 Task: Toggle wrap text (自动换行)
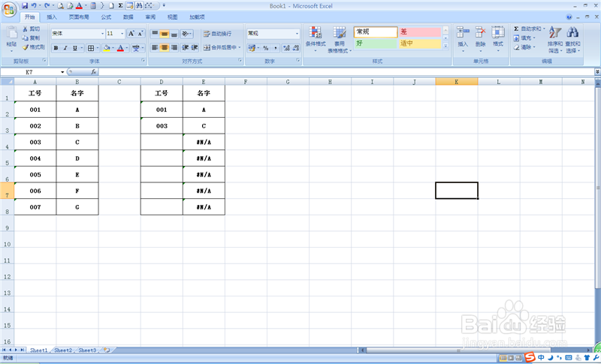click(x=217, y=34)
